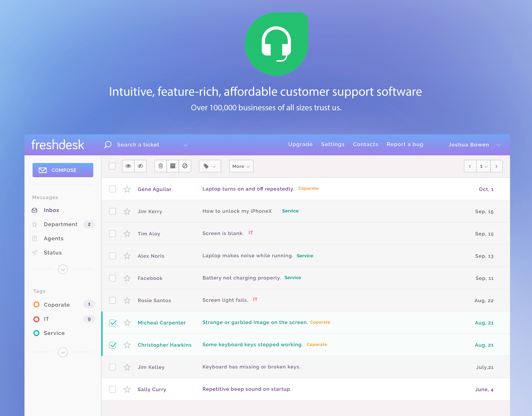The height and width of the screenshot is (416, 532).
Task: Click the Status paper-plane icon
Action: click(x=35, y=253)
